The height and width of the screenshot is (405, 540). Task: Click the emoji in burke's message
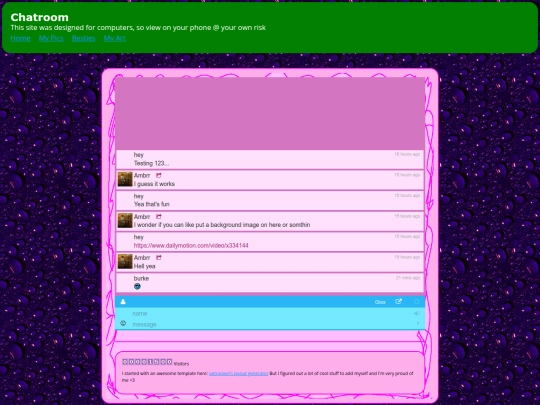pos(137,287)
